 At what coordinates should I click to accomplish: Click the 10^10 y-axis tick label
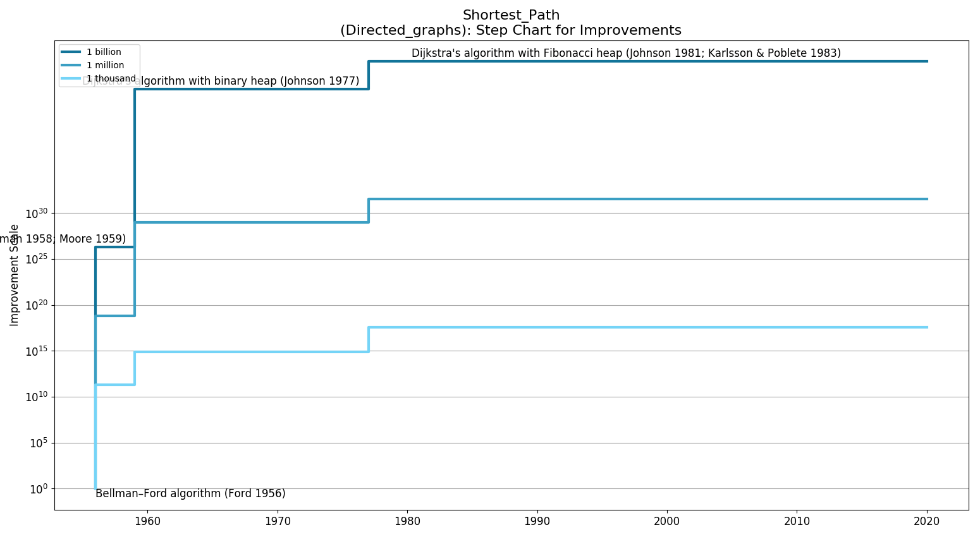37,397
